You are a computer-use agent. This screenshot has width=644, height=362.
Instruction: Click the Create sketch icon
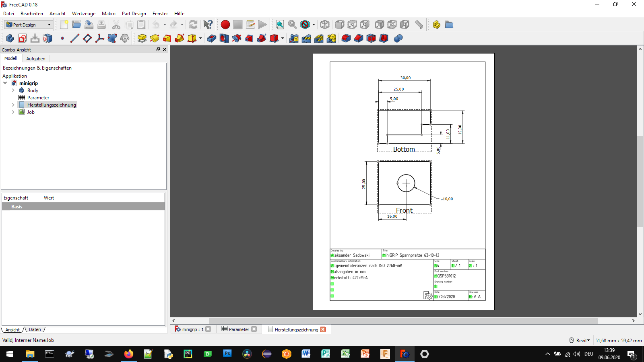[x=23, y=38]
